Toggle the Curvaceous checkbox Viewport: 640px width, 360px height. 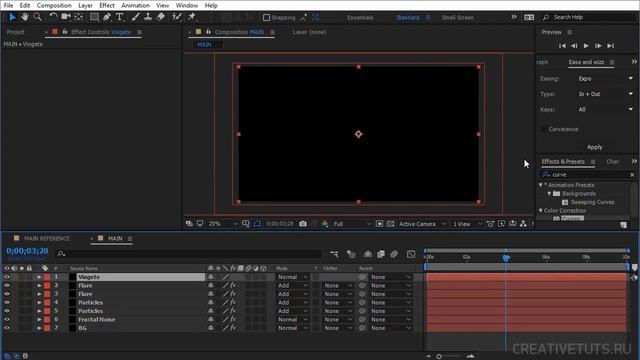tap(543, 129)
